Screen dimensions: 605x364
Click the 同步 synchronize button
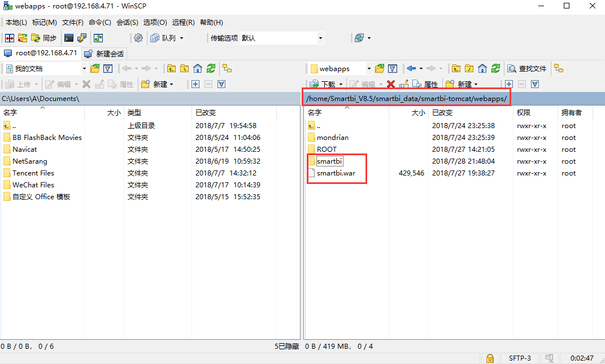click(x=44, y=38)
